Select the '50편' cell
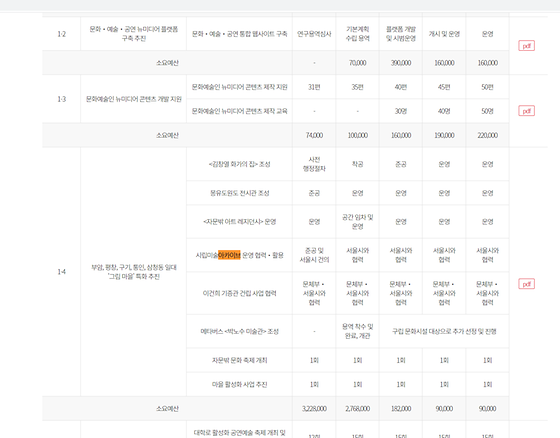The width and height of the screenshot is (560, 438). click(x=488, y=87)
